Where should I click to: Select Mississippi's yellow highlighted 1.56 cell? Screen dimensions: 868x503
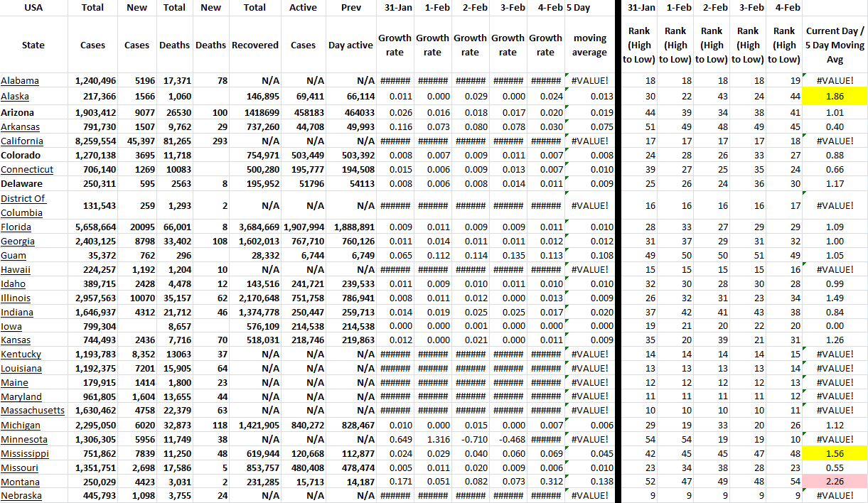tap(835, 453)
